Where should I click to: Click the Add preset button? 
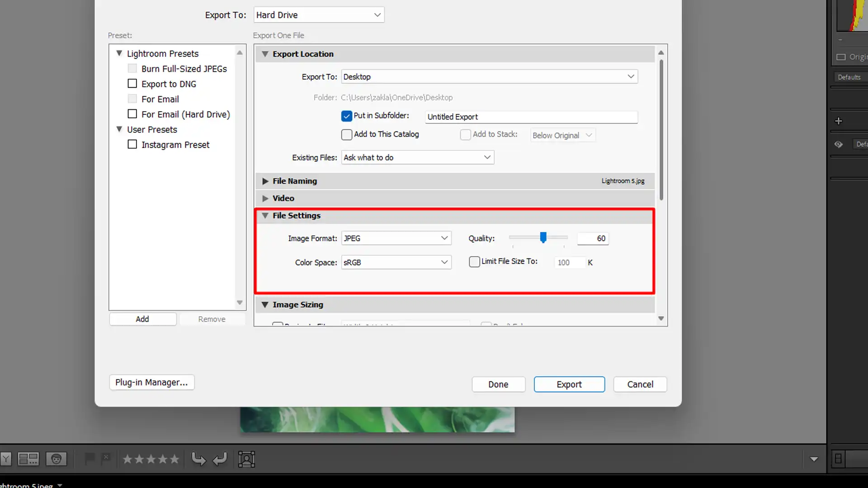coord(142,319)
